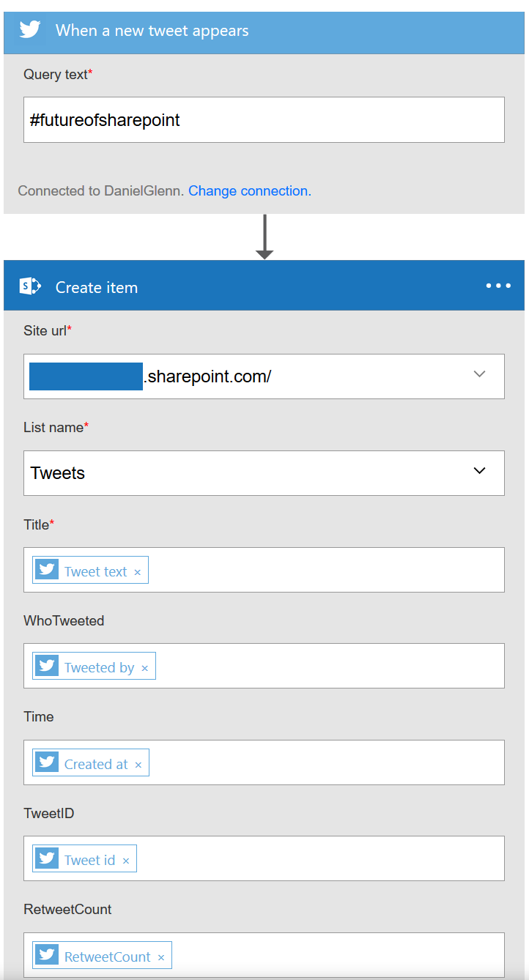
Task: Click Twitter icon on Tweet id token
Action: pos(48,859)
